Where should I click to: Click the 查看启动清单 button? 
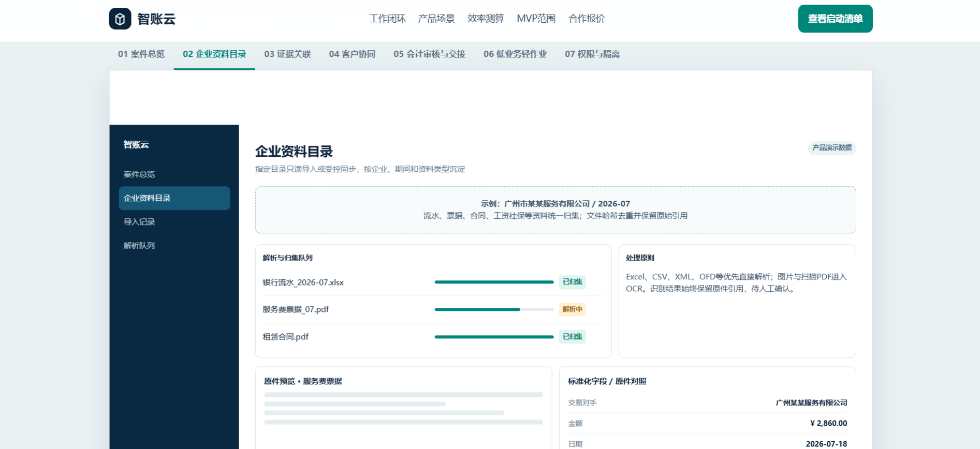pos(835,19)
